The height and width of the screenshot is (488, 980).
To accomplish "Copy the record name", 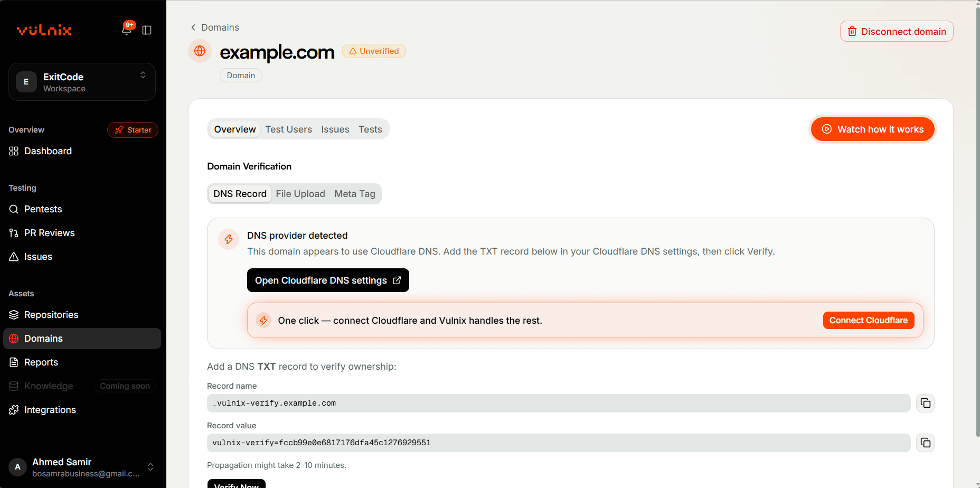I will click(x=925, y=403).
